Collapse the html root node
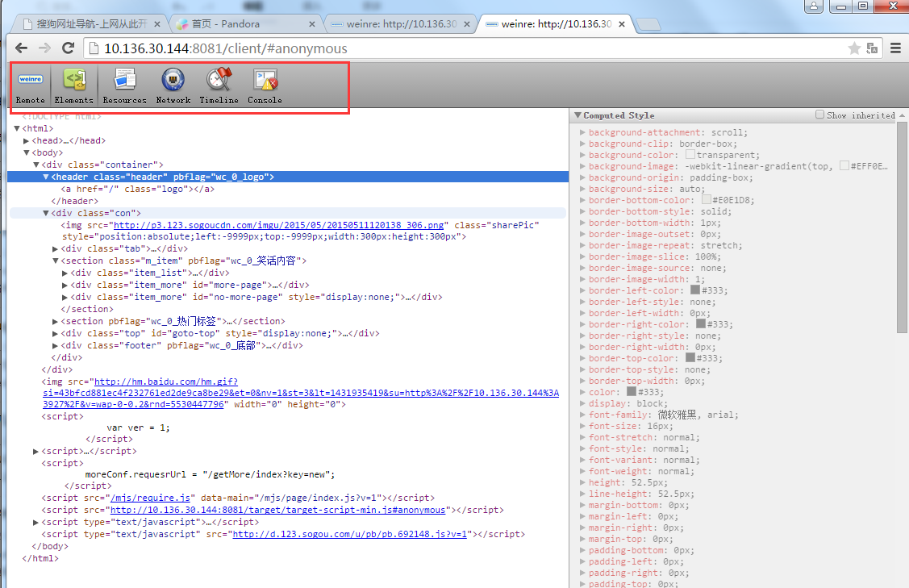Viewport: 909px width, 588px height. [x=17, y=129]
